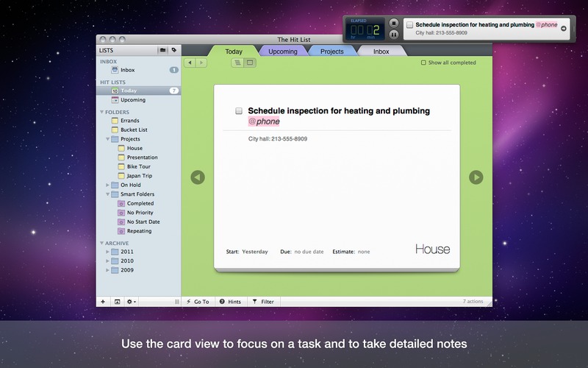This screenshot has width=588, height=368.
Task: Add a new list with the plus button
Action: click(103, 302)
